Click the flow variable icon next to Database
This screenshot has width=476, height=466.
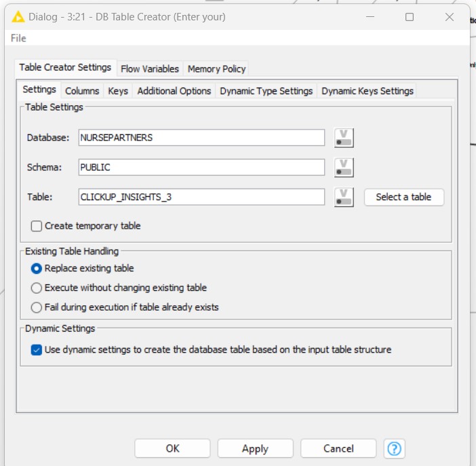click(x=344, y=138)
